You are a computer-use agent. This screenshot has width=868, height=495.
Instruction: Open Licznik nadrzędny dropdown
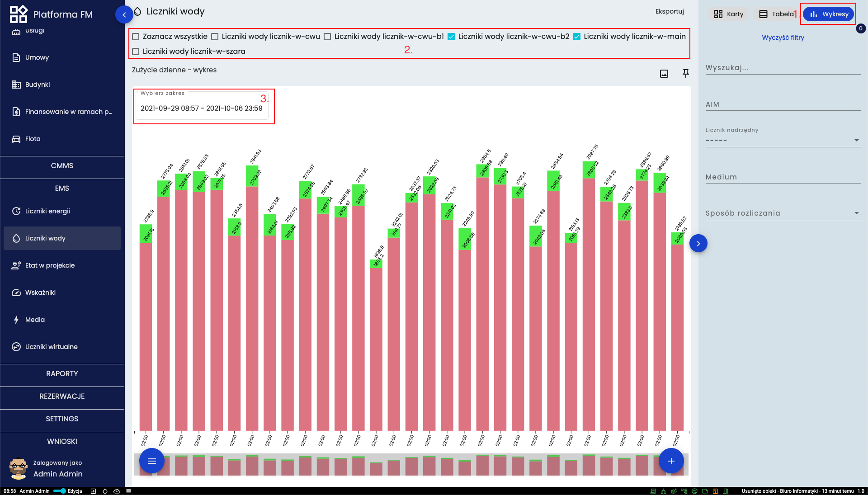[783, 140]
